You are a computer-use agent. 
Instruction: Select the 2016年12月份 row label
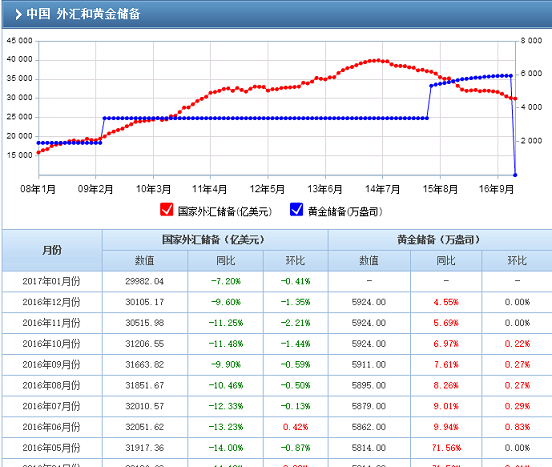pyautogui.click(x=51, y=302)
